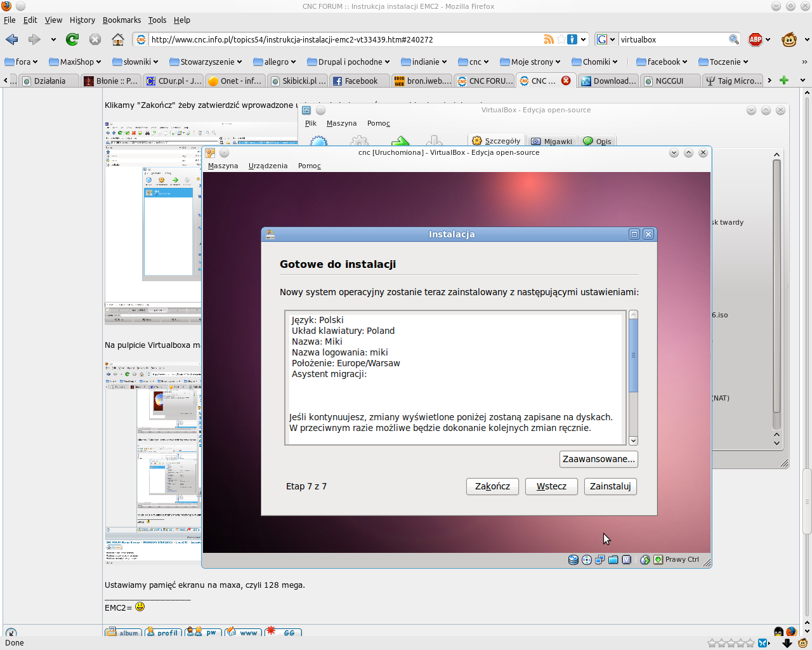Expand the fora bookmarks folder
Screen dimensions: 812x650
pos(21,62)
